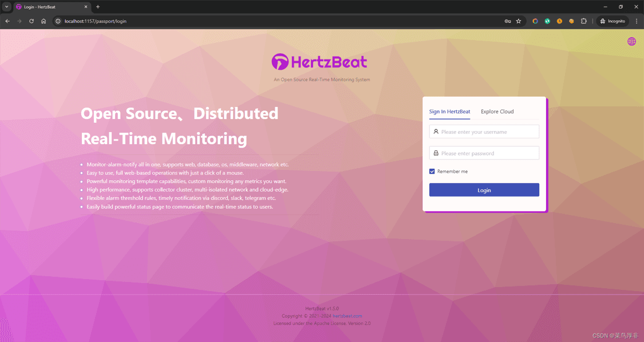
Task: Bookmark this page with the star icon
Action: coord(519,21)
